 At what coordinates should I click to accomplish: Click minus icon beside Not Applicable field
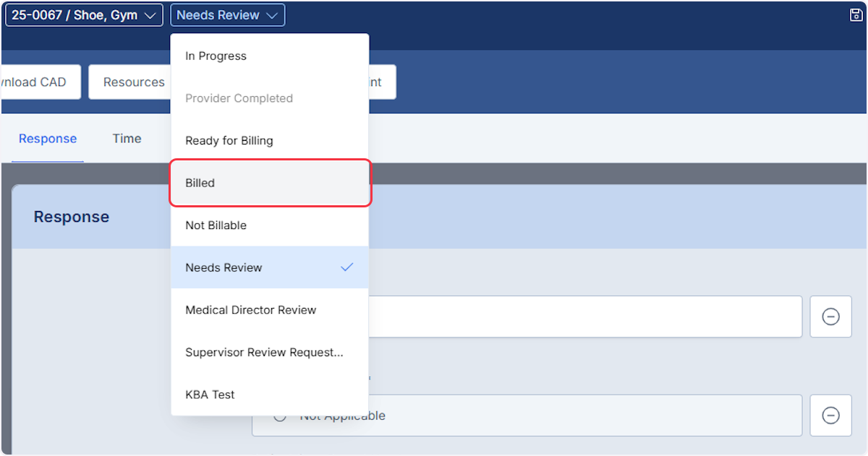coord(830,416)
